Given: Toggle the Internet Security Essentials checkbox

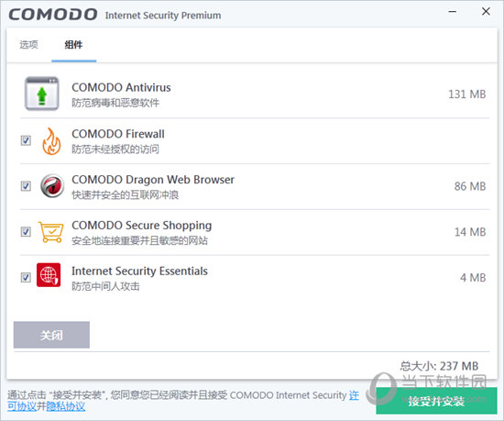Looking at the screenshot, I should click(x=26, y=277).
